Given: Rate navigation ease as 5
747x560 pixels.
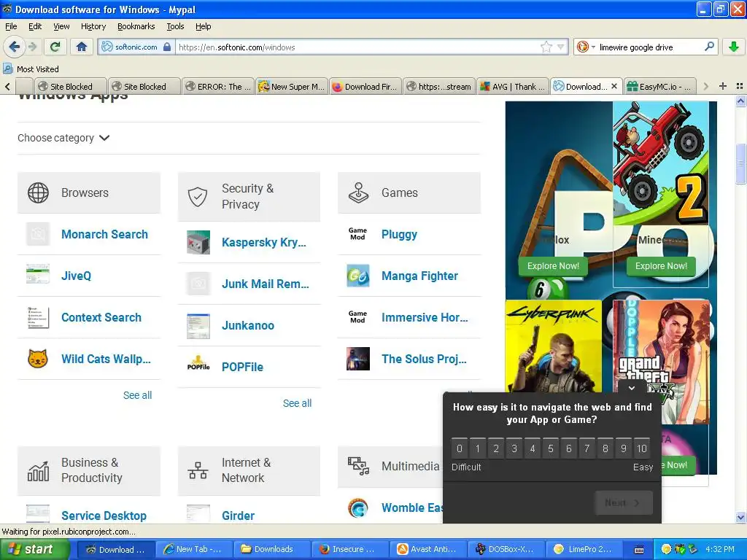Looking at the screenshot, I should (x=551, y=448).
